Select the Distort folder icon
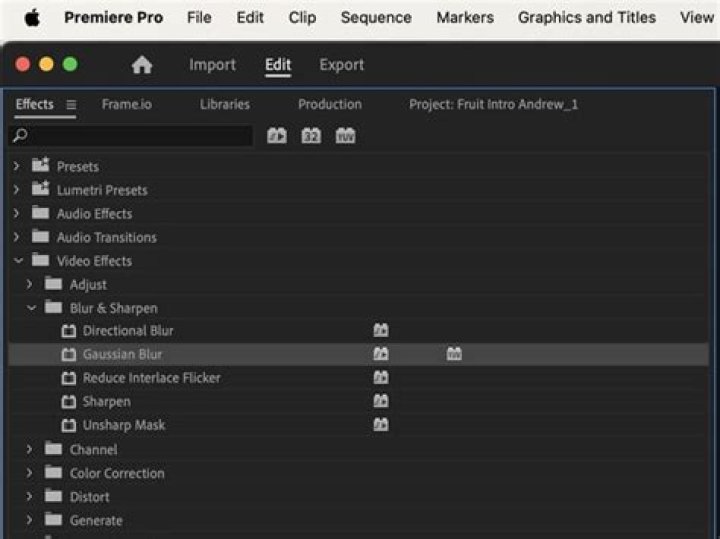Screen dimensions: 720x539 click(53, 495)
